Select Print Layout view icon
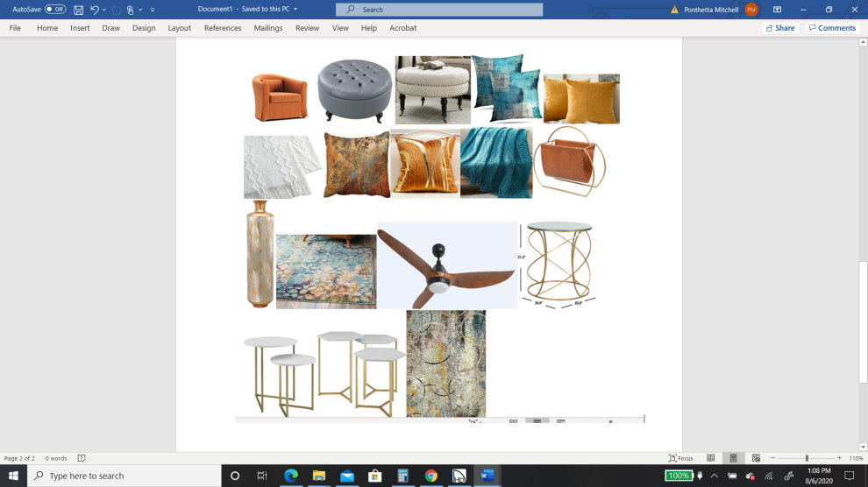The height and width of the screenshot is (487, 868). pos(733,458)
